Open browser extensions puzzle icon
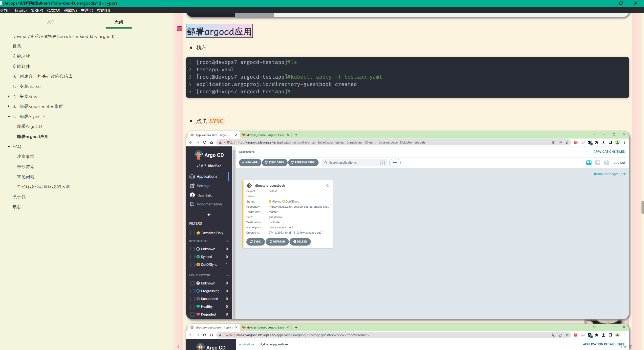 [597, 142]
